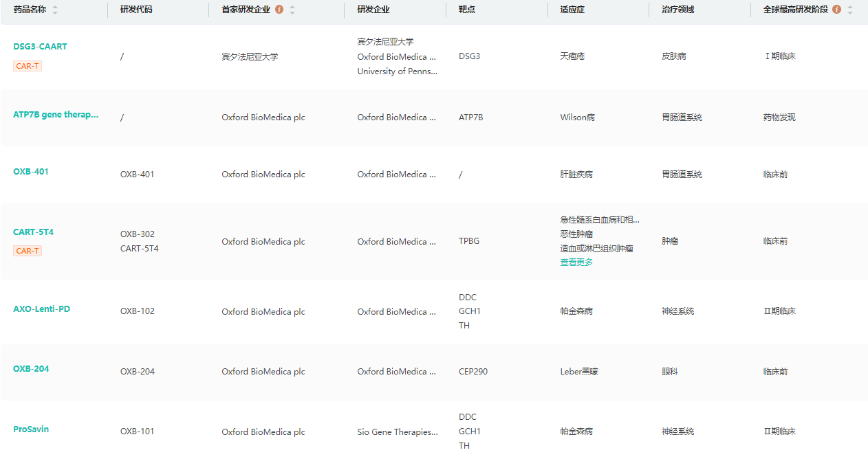Select OXB-102 research code
This screenshot has height=459, width=868.
pos(138,311)
